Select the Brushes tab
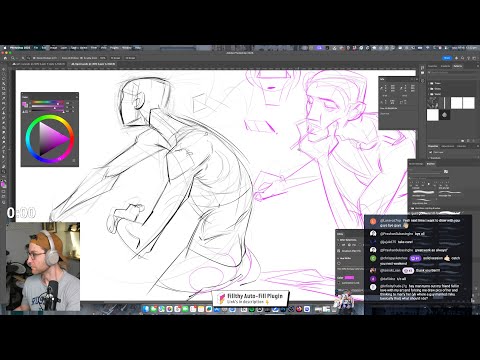The height and width of the screenshot is (360, 480). coord(431,164)
